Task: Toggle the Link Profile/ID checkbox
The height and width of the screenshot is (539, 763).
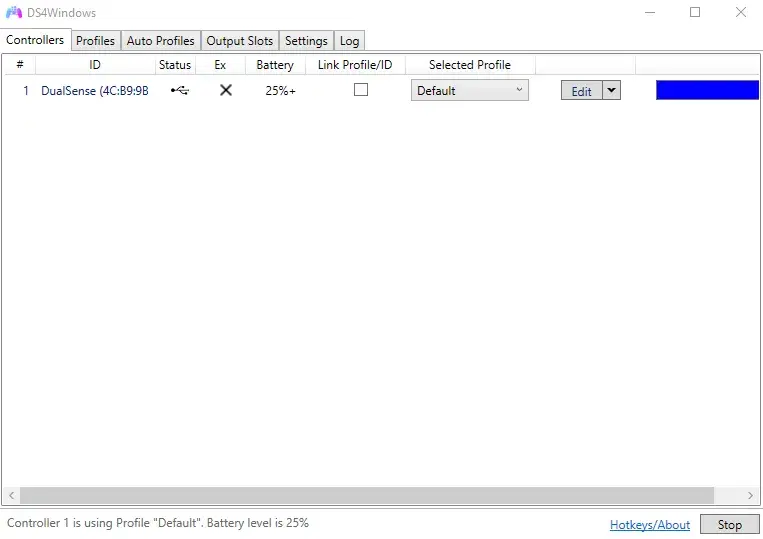Action: (x=361, y=90)
